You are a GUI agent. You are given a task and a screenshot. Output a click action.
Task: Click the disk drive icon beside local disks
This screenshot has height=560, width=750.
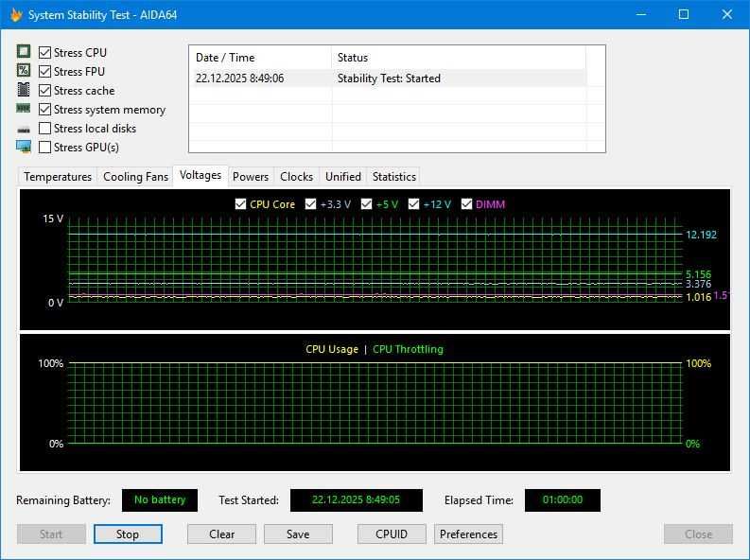[24, 130]
